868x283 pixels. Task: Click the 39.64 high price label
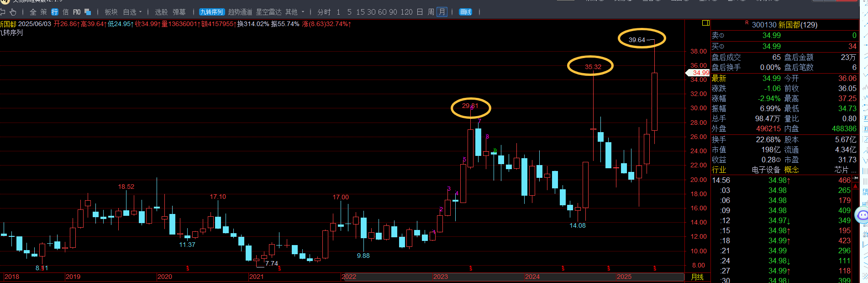pyautogui.click(x=637, y=40)
